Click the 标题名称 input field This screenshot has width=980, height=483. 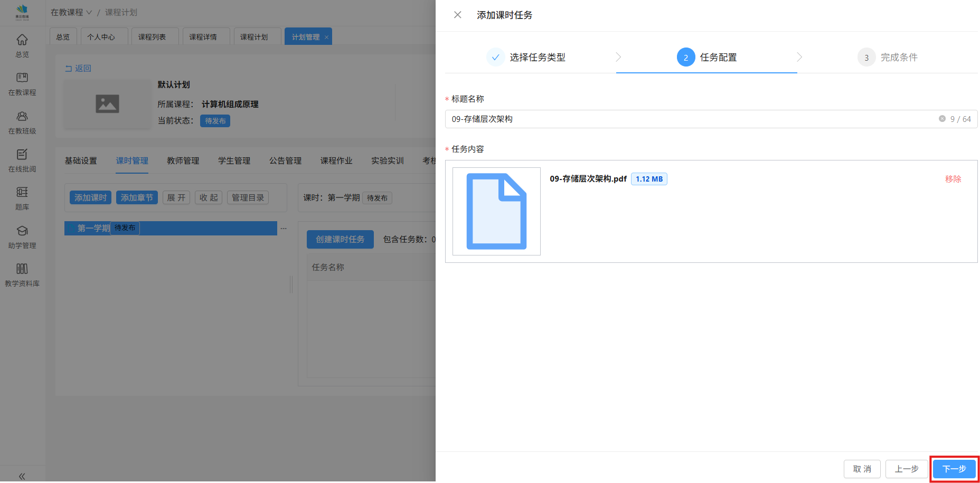pos(686,119)
